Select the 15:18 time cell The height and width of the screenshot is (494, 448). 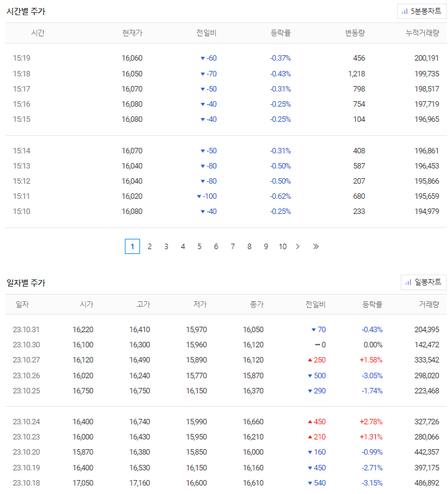click(x=21, y=74)
